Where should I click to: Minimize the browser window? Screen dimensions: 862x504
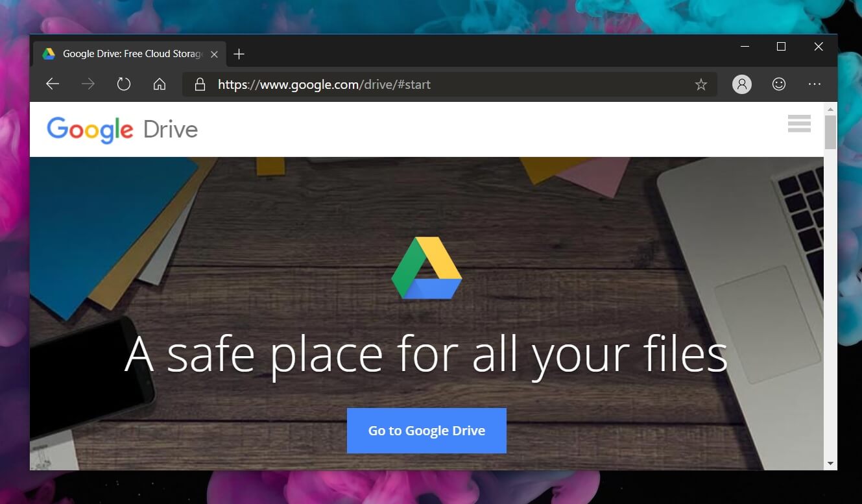[x=745, y=47]
